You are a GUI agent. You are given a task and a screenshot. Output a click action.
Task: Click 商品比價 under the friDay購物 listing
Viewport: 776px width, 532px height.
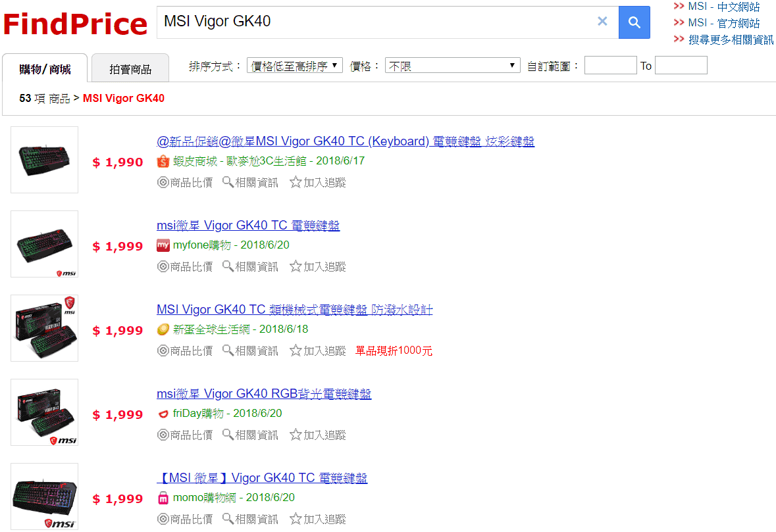click(x=185, y=435)
